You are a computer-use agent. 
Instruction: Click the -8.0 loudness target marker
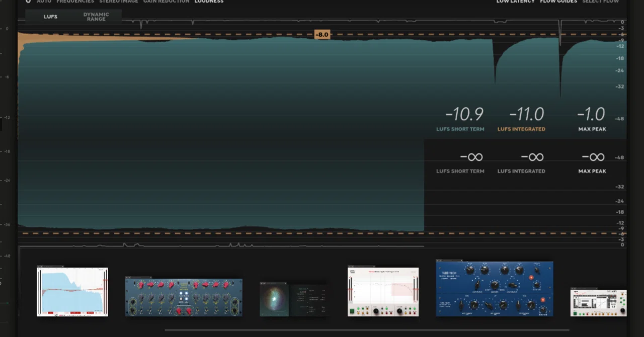(x=321, y=35)
